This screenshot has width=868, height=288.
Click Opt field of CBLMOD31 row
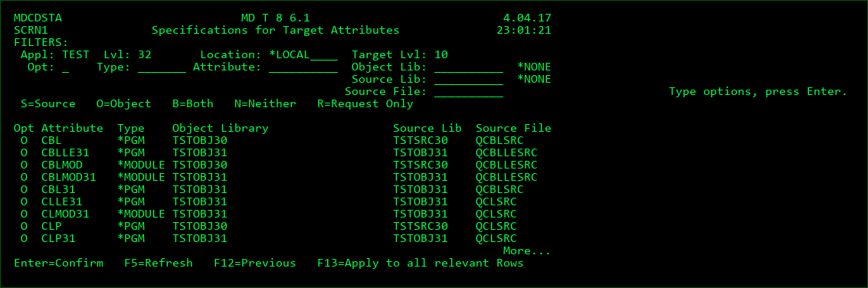(x=24, y=177)
